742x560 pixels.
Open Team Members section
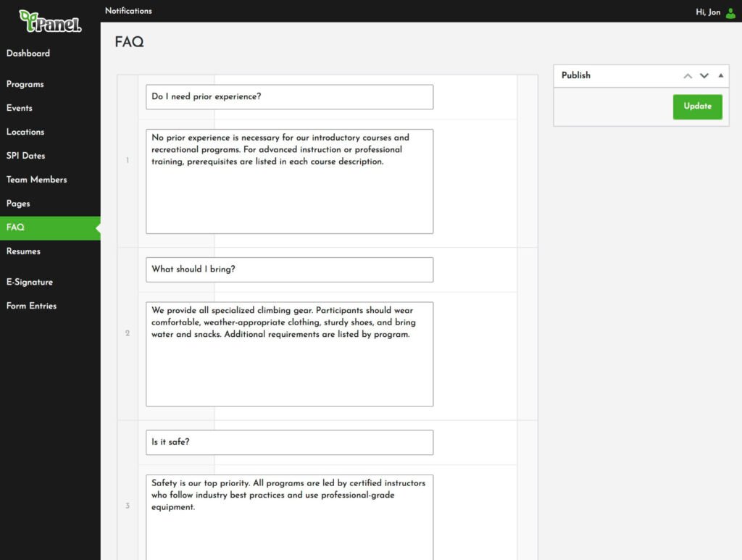pos(36,180)
